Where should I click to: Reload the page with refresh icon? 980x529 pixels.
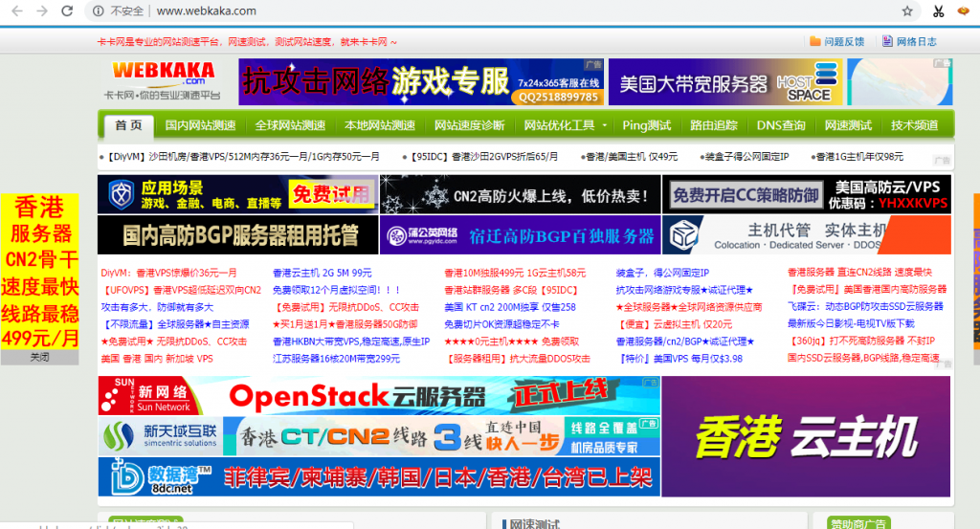click(x=67, y=11)
